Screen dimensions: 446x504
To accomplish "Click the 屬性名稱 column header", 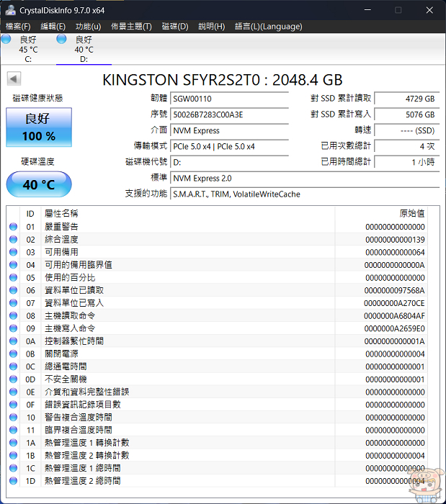I will (x=61, y=214).
